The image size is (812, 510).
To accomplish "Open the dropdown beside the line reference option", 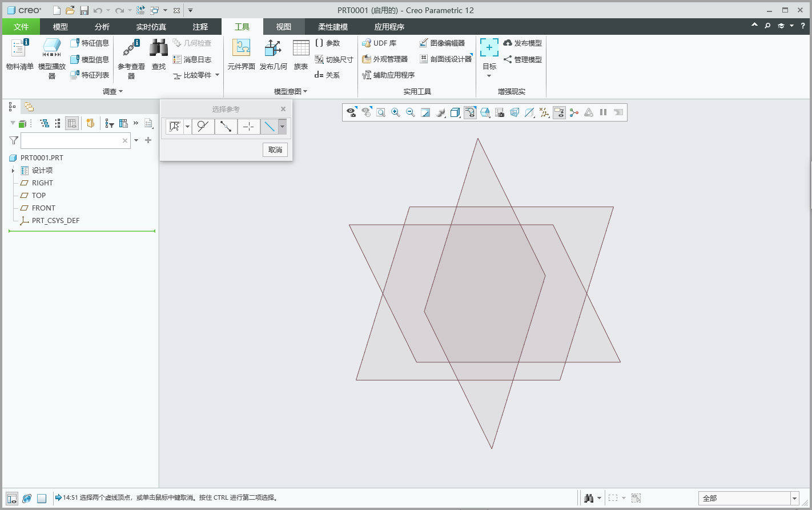I will point(282,127).
